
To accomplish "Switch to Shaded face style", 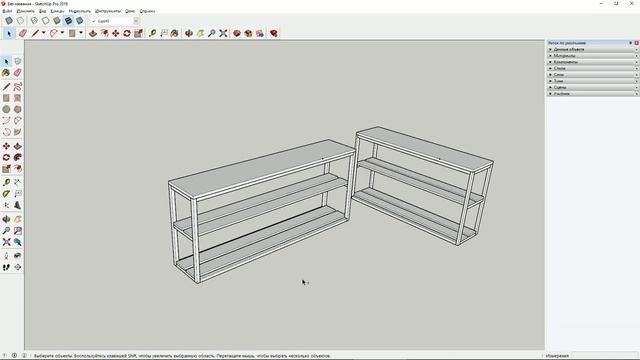I will pos(57,20).
